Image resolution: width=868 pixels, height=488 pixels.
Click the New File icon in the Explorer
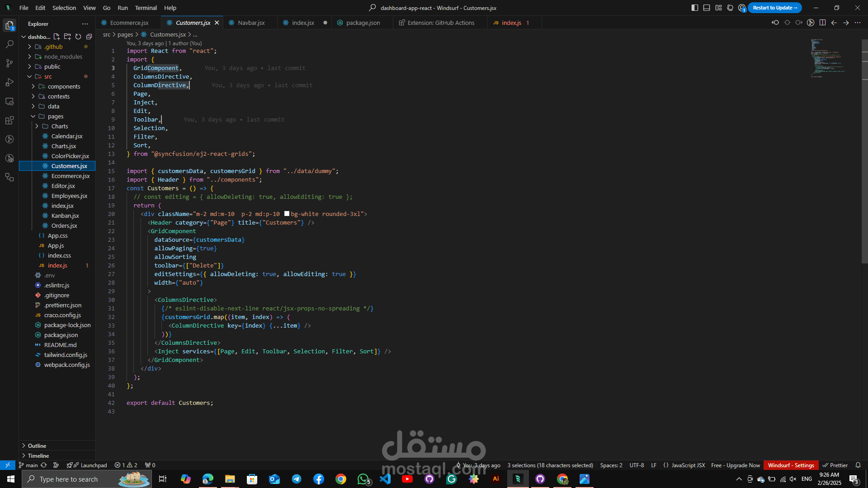click(57, 37)
